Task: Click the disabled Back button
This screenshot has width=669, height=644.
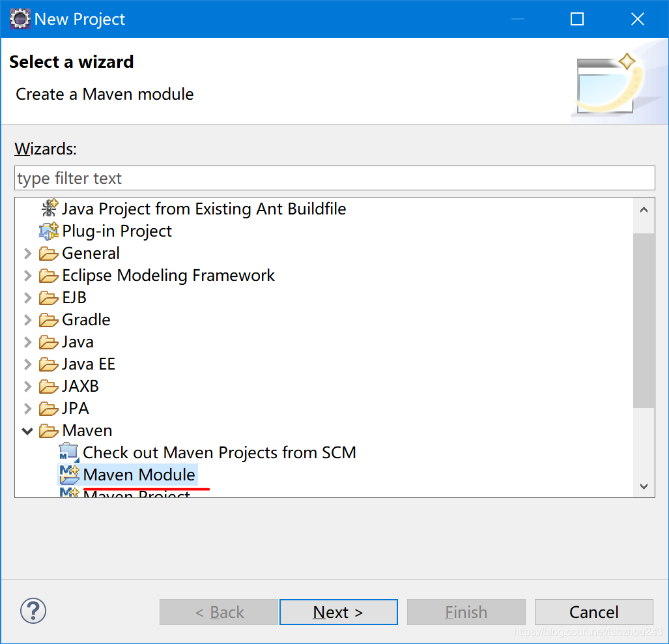Action: pos(219,612)
